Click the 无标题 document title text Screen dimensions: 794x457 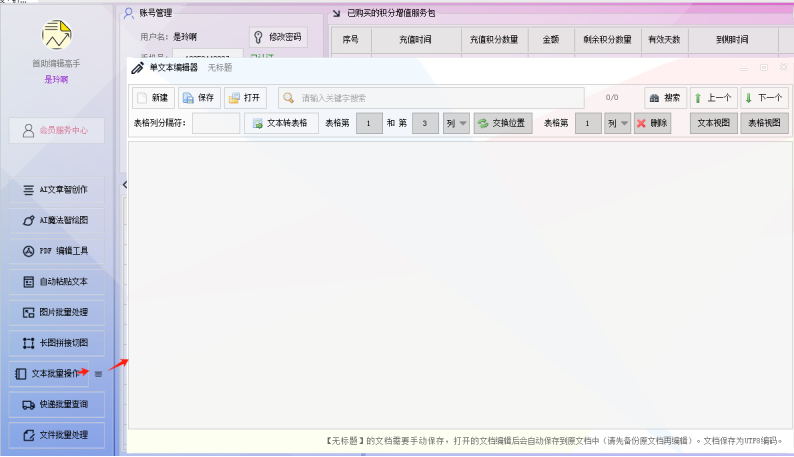click(220, 68)
